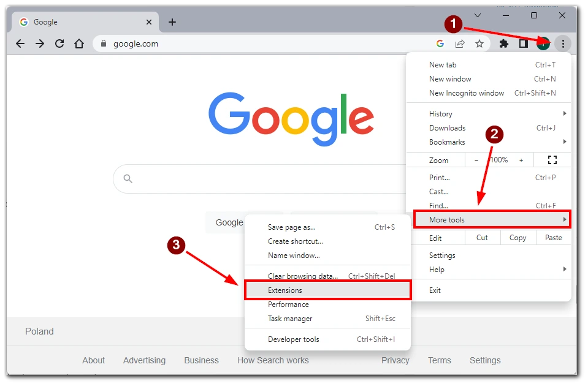Screen dimensions: 588x386
Task: Click the Business footer link
Action: pyautogui.click(x=201, y=360)
